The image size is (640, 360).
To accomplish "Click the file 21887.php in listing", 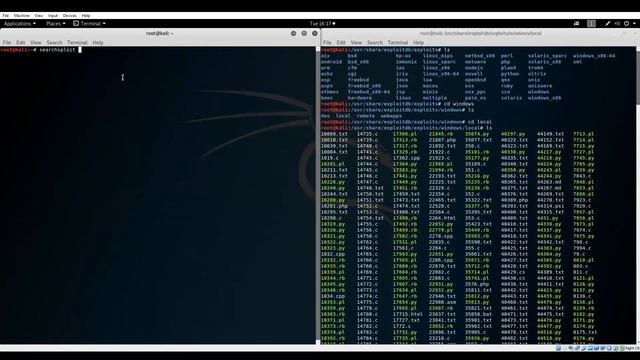I will [442, 140].
